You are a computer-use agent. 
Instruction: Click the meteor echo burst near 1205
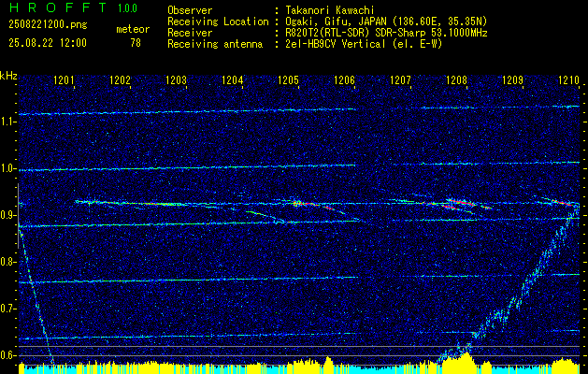299,203
